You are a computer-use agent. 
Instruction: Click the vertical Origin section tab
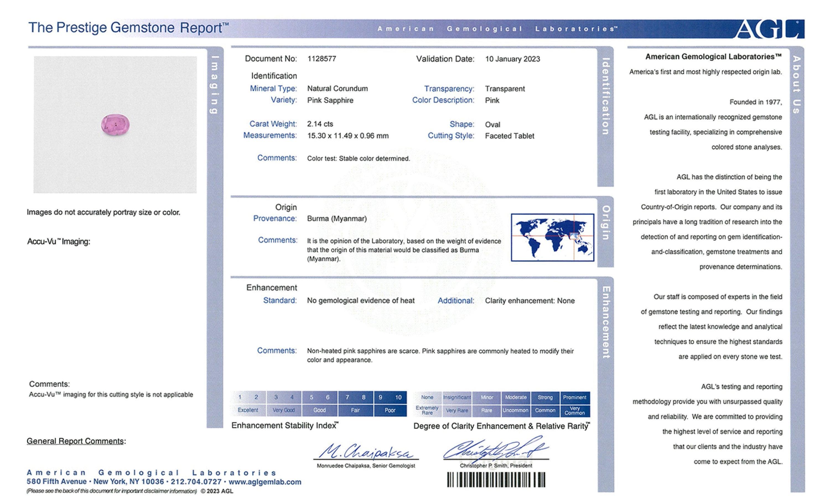pos(605,223)
